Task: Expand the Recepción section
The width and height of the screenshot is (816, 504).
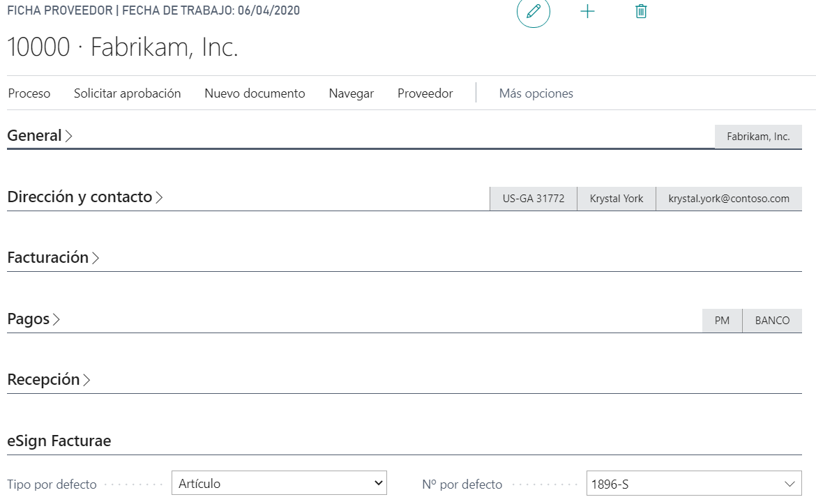Action: click(49, 380)
